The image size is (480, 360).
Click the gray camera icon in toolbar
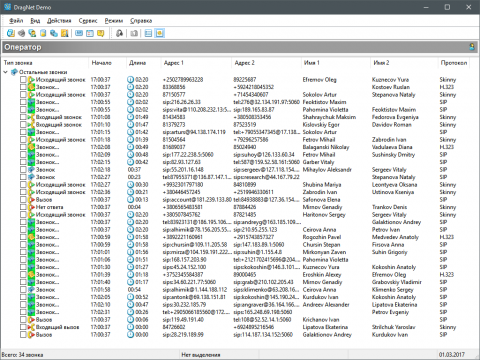(x=134, y=33)
